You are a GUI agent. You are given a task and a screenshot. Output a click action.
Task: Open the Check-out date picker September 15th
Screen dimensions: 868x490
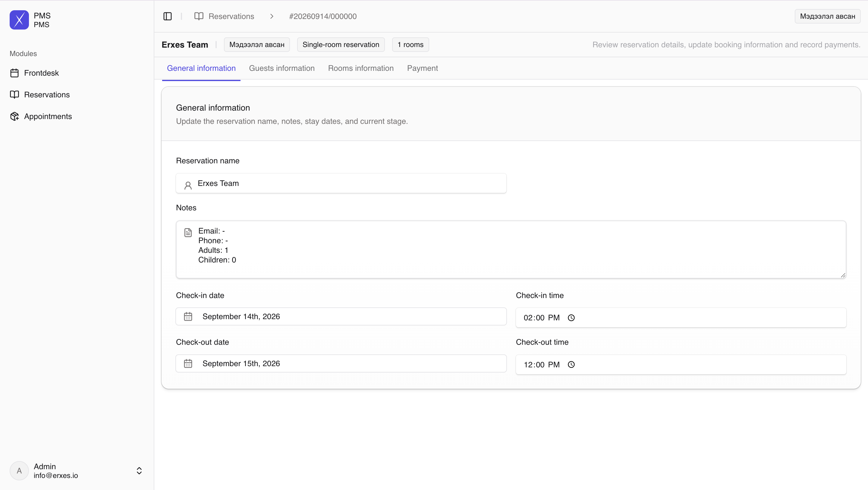341,363
